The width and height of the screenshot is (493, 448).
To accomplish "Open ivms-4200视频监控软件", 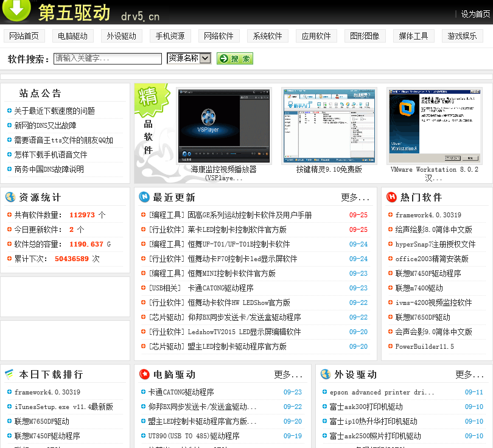I will click(433, 303).
